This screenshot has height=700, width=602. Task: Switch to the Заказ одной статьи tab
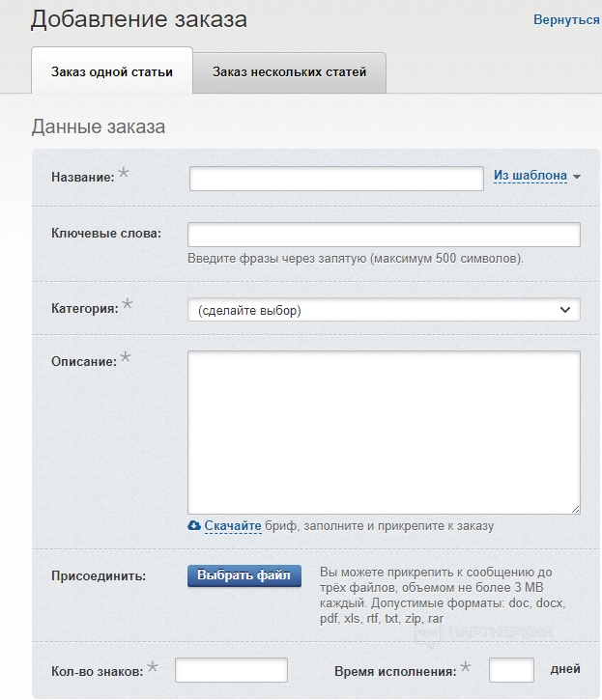[x=112, y=71]
